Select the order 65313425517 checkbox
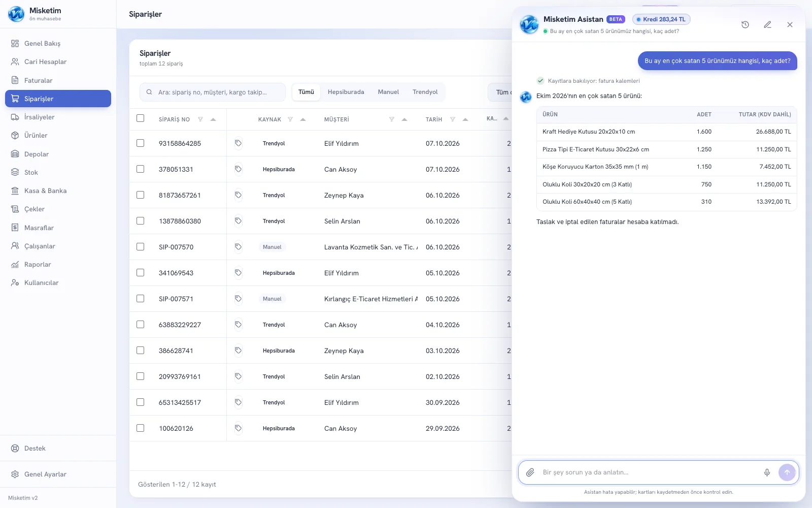This screenshot has height=508, width=812. [141, 402]
